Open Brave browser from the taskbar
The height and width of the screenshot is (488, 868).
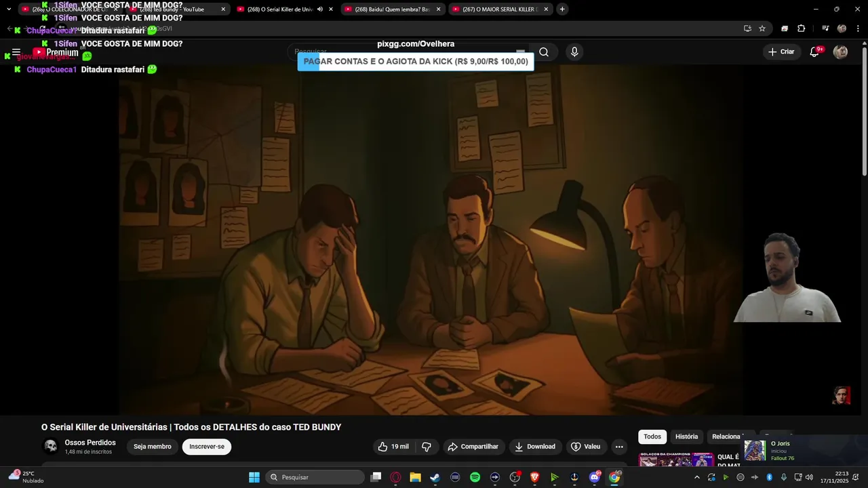[534, 477]
